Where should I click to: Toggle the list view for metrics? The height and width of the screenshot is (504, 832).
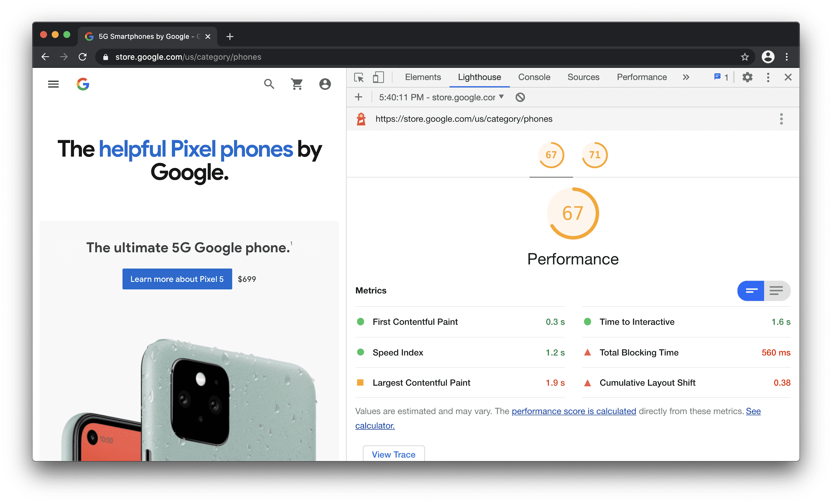click(x=777, y=290)
